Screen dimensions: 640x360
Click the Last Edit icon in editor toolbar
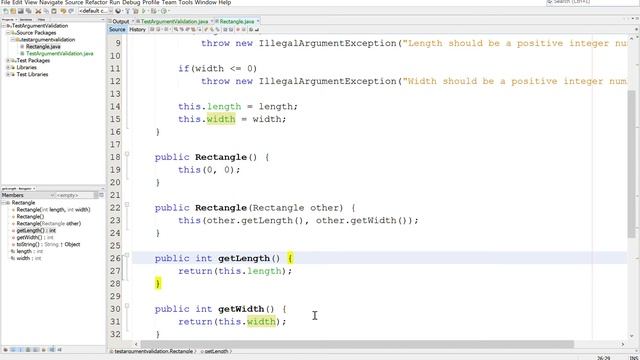(151, 29)
